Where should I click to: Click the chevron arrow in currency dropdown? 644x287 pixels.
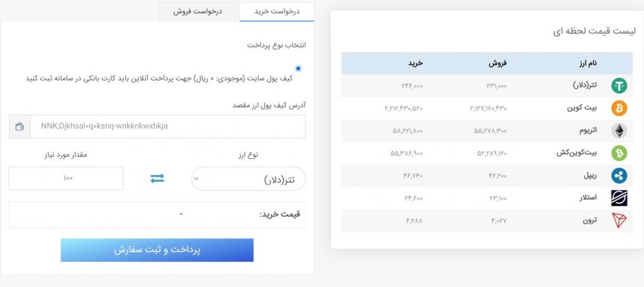pos(196,179)
